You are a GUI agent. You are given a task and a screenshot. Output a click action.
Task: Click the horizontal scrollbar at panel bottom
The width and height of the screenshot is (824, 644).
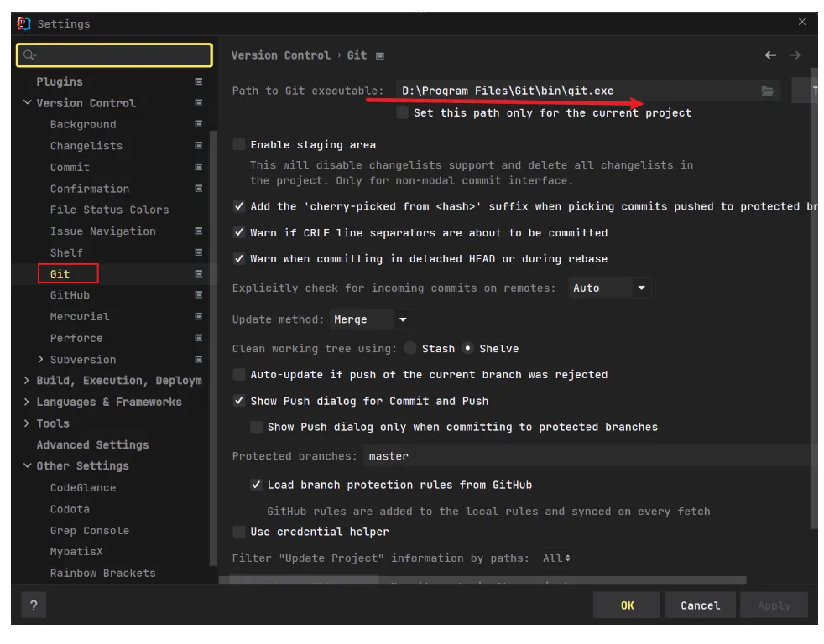pyautogui.click(x=483, y=580)
